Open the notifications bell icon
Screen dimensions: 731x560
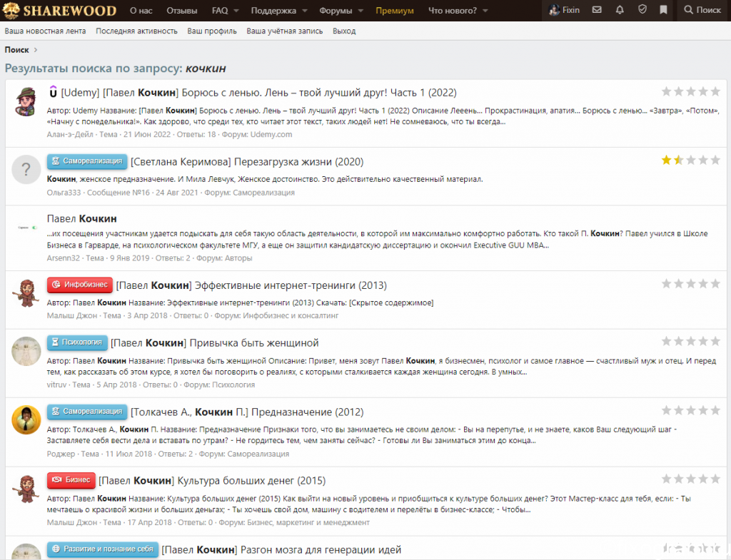[x=620, y=10]
